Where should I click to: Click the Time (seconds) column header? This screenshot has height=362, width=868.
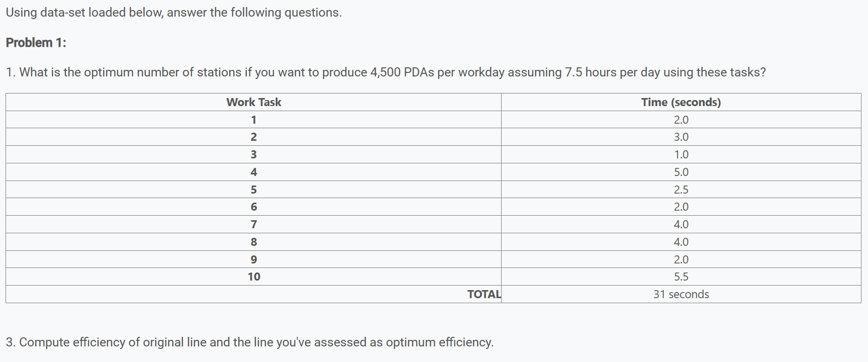[681, 102]
